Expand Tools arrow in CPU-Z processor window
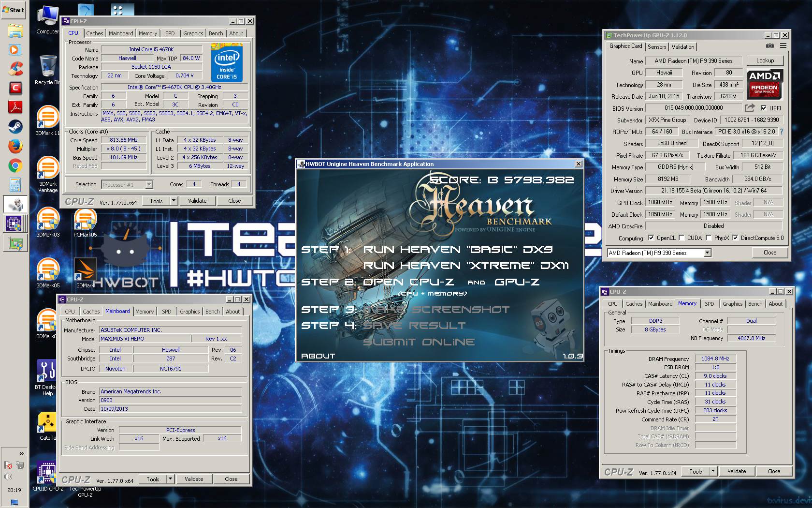 [174, 201]
